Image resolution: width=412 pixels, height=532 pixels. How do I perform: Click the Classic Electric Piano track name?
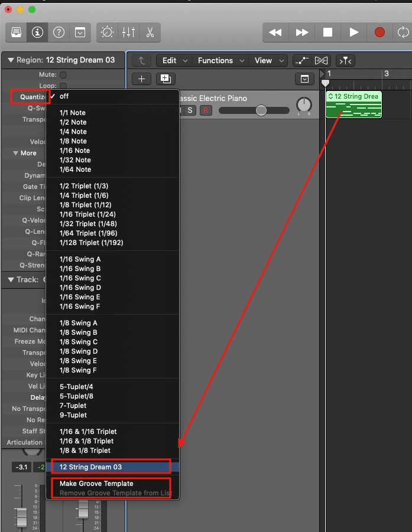point(213,99)
